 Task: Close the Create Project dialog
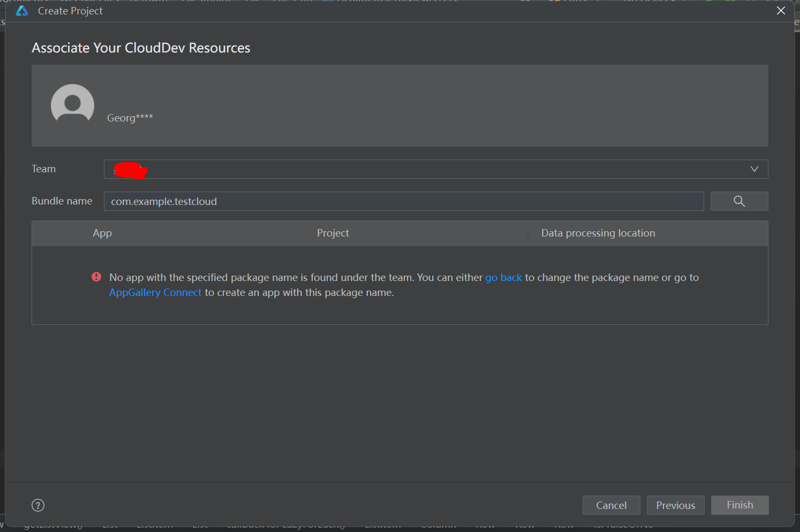[x=781, y=11]
